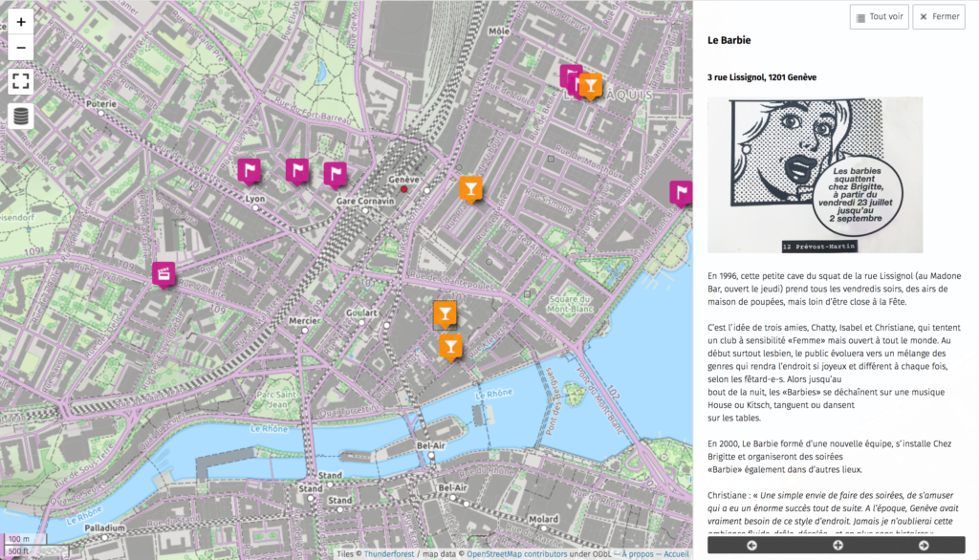Click the center plus icon in bottom bar
Viewport: 979px width, 560px height.
pos(838,545)
